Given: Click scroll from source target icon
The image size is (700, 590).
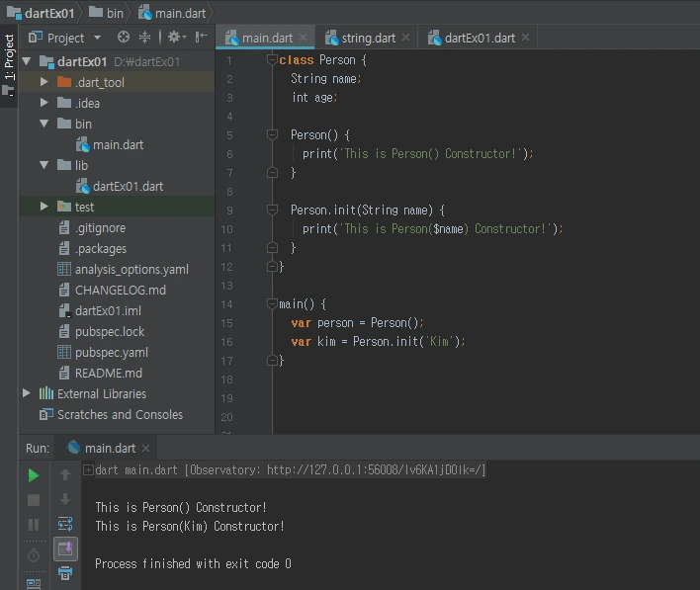Looking at the screenshot, I should point(124,37).
